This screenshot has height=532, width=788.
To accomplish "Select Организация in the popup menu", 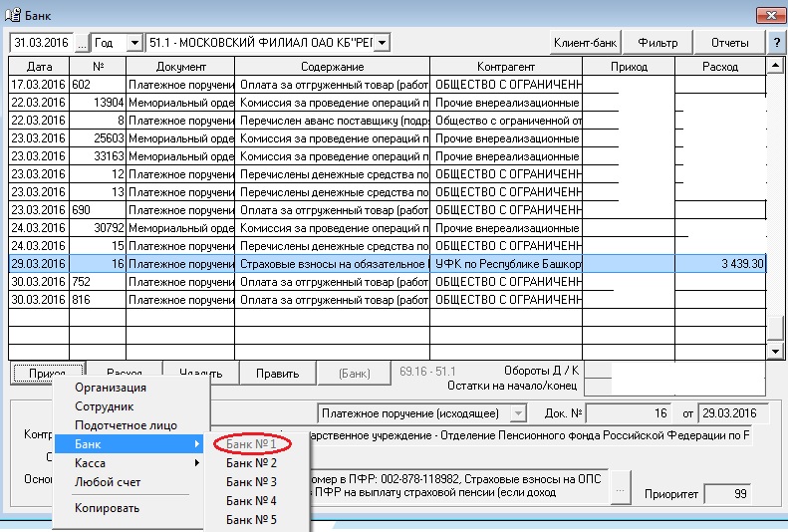I will coord(111,388).
